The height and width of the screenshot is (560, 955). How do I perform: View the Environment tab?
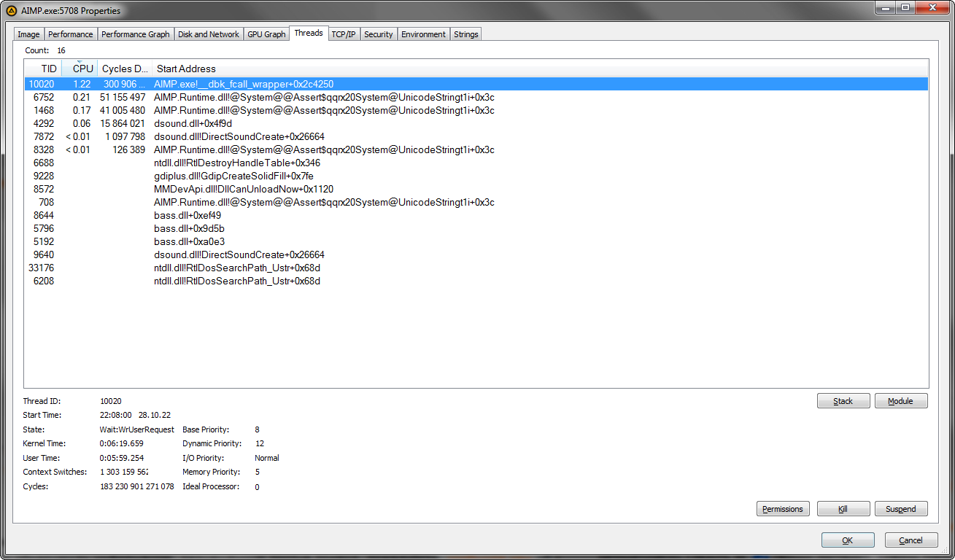pyautogui.click(x=423, y=34)
